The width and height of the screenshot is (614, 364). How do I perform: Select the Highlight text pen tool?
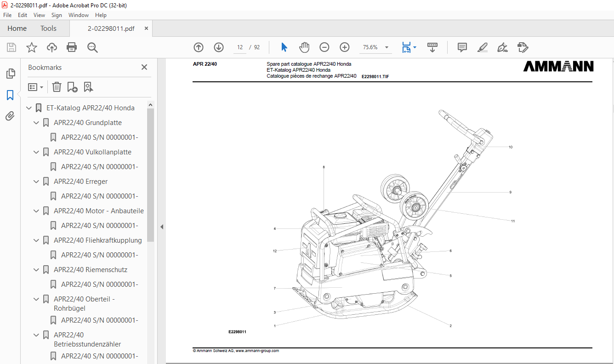click(x=483, y=47)
